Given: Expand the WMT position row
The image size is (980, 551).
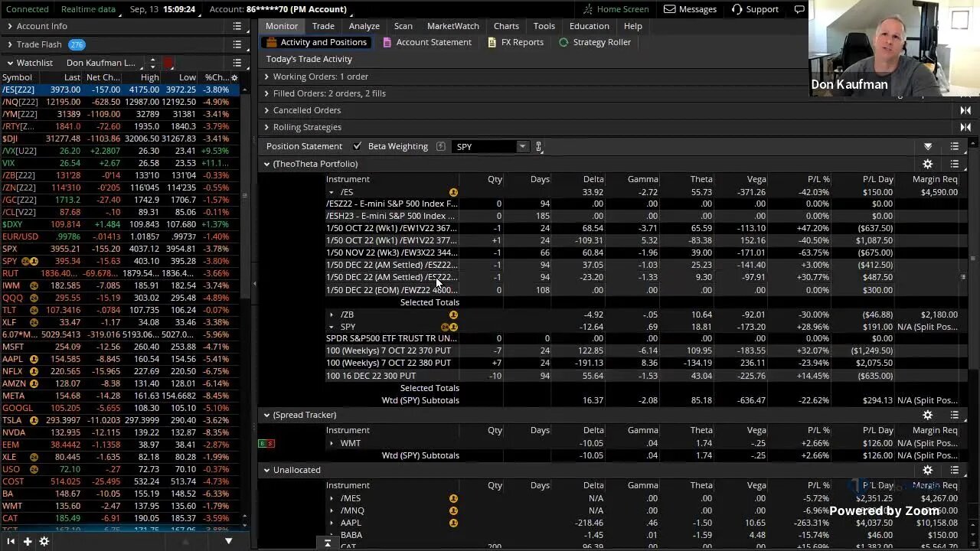Looking at the screenshot, I should pyautogui.click(x=332, y=443).
